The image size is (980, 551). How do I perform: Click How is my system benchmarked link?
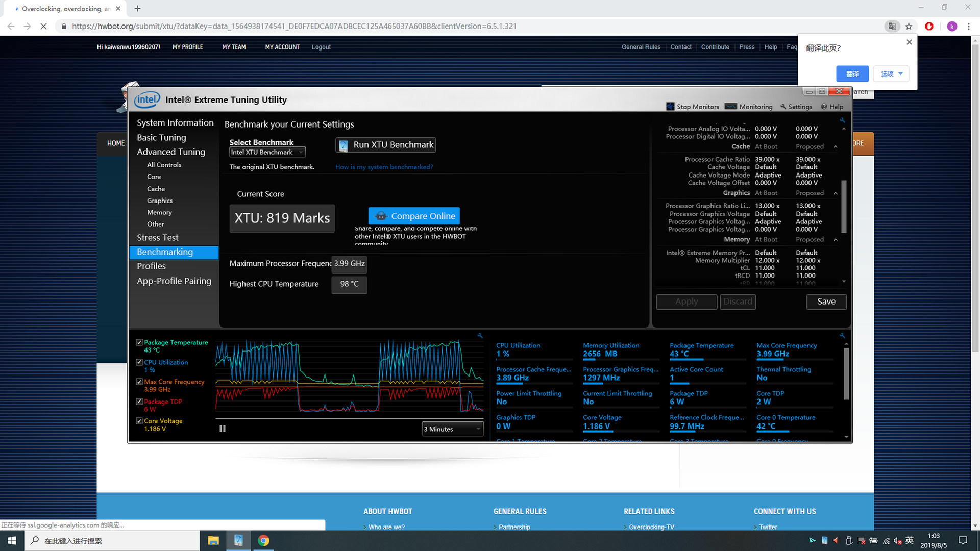(384, 167)
